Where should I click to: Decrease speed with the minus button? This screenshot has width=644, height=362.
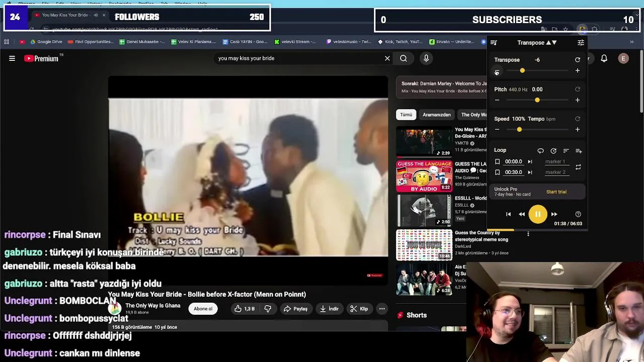tap(497, 130)
